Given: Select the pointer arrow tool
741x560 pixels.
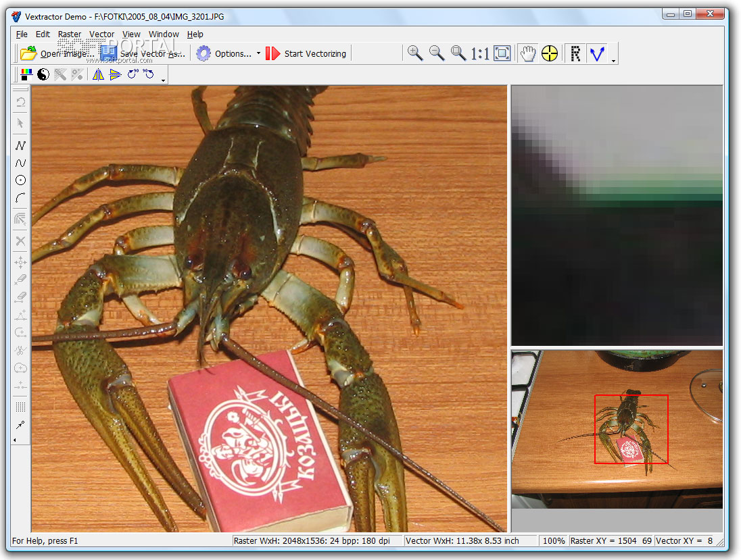Looking at the screenshot, I should point(20,123).
